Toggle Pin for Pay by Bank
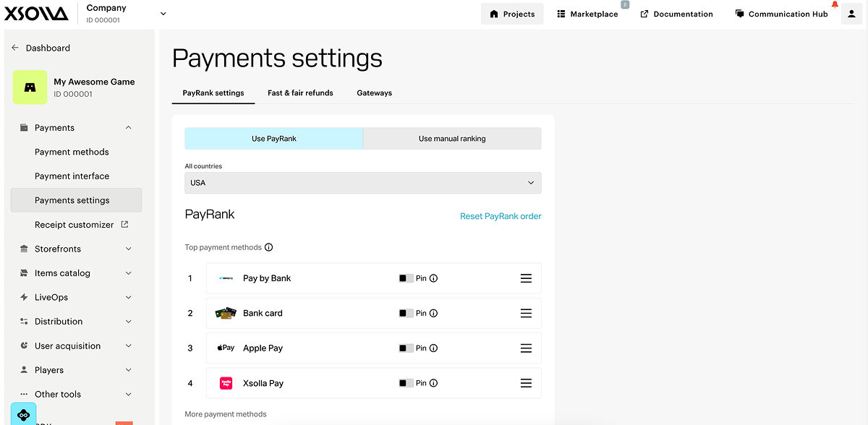The height and width of the screenshot is (425, 868). [x=406, y=278]
